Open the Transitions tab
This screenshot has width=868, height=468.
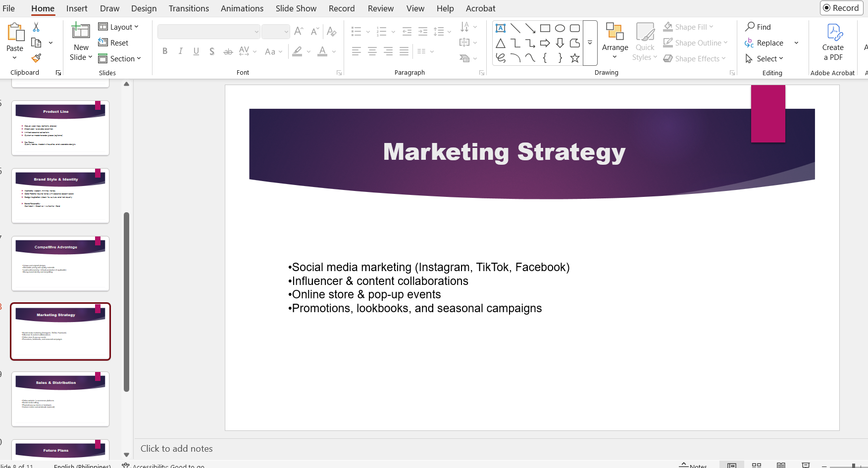[189, 8]
